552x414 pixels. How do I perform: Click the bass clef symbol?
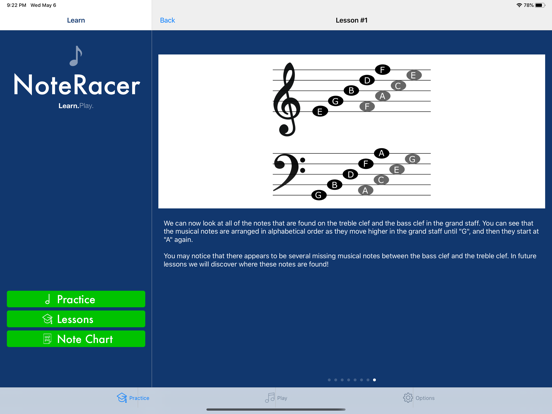pos(289,172)
